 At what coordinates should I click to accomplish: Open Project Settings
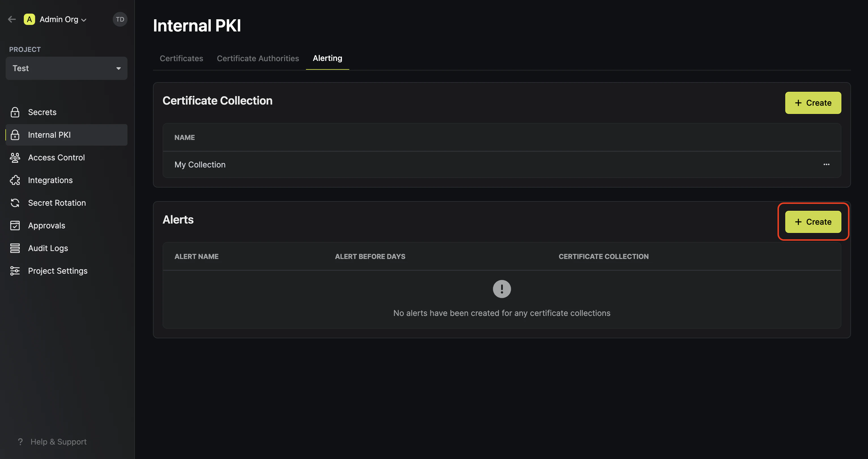(66, 271)
